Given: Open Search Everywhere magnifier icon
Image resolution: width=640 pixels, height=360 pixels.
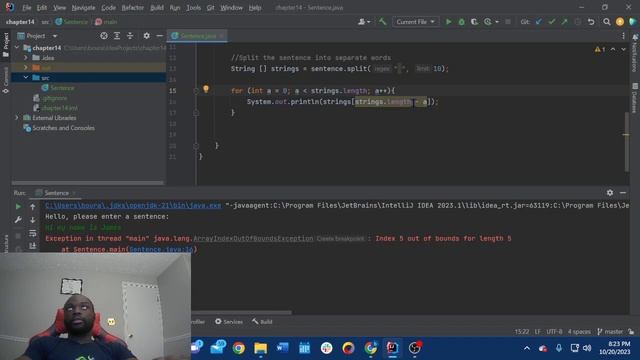Looking at the screenshot, I should click(607, 22).
